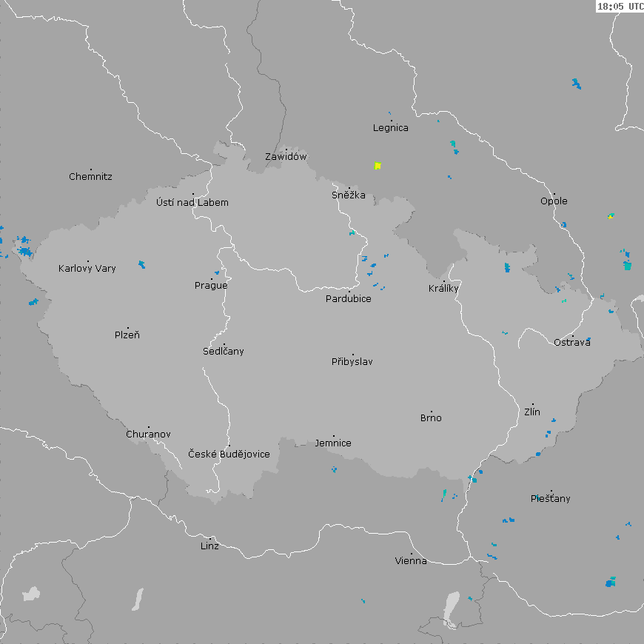Select the Sedlčany label

pos(224,351)
